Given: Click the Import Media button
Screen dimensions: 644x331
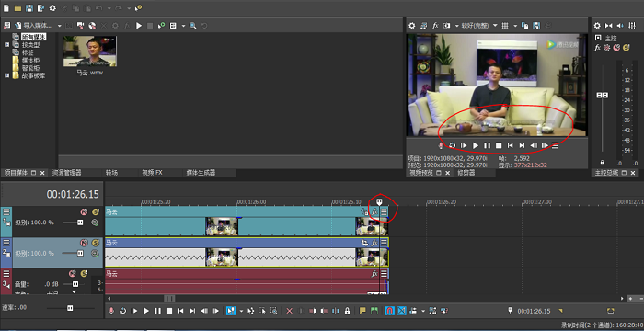Looking at the screenshot, I should 33,26.
